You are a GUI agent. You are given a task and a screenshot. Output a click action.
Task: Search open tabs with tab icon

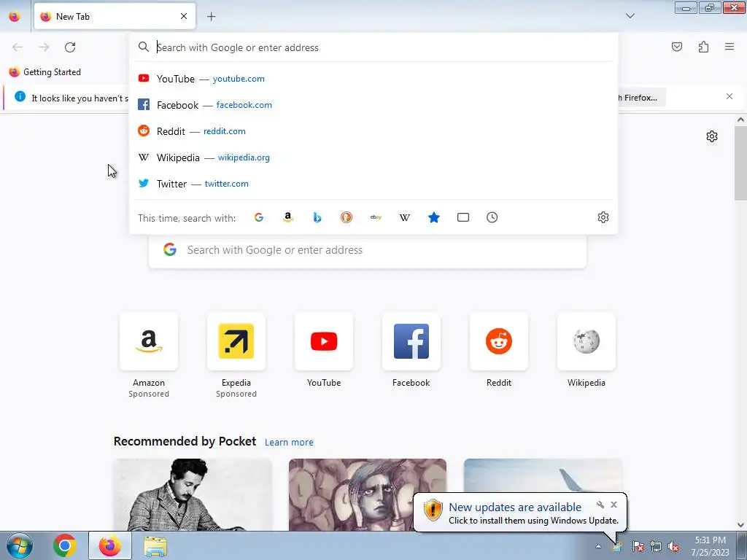(463, 217)
